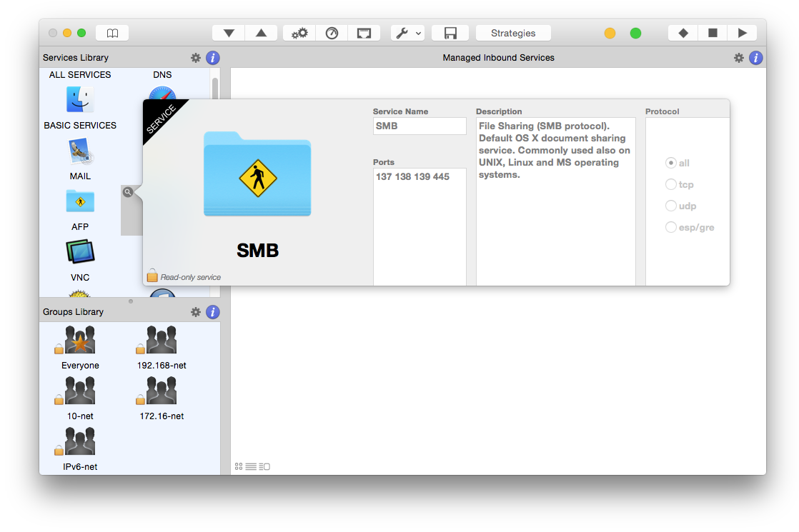The width and height of the screenshot is (799, 532).
Task: Click the Strategies button
Action: point(513,33)
